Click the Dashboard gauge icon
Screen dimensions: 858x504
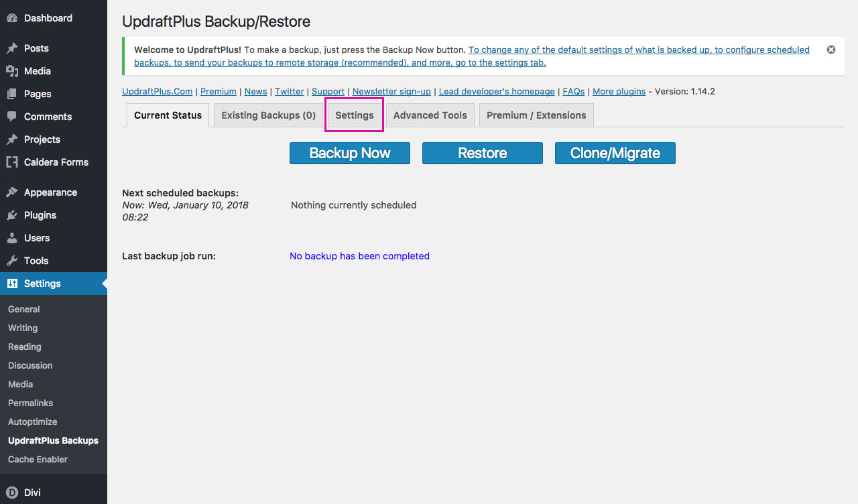(x=12, y=18)
